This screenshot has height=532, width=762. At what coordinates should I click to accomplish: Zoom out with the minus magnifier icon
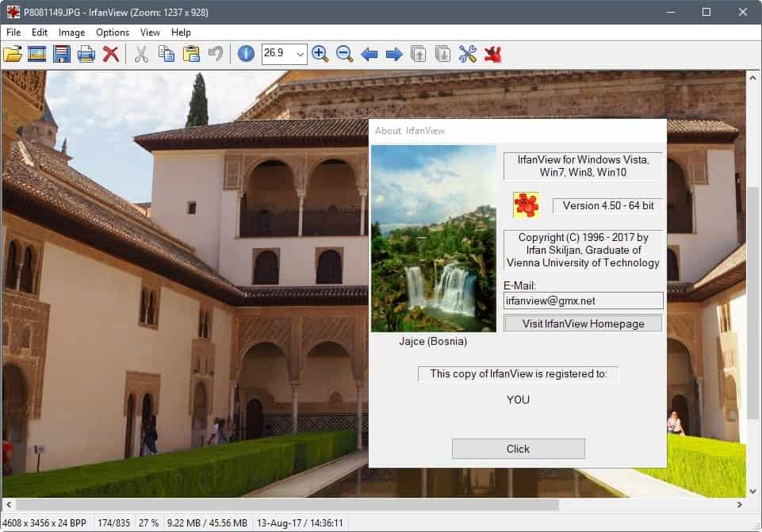click(x=344, y=54)
